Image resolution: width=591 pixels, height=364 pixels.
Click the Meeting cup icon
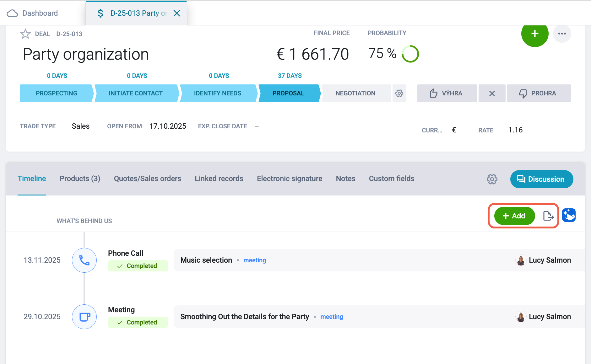(x=84, y=317)
